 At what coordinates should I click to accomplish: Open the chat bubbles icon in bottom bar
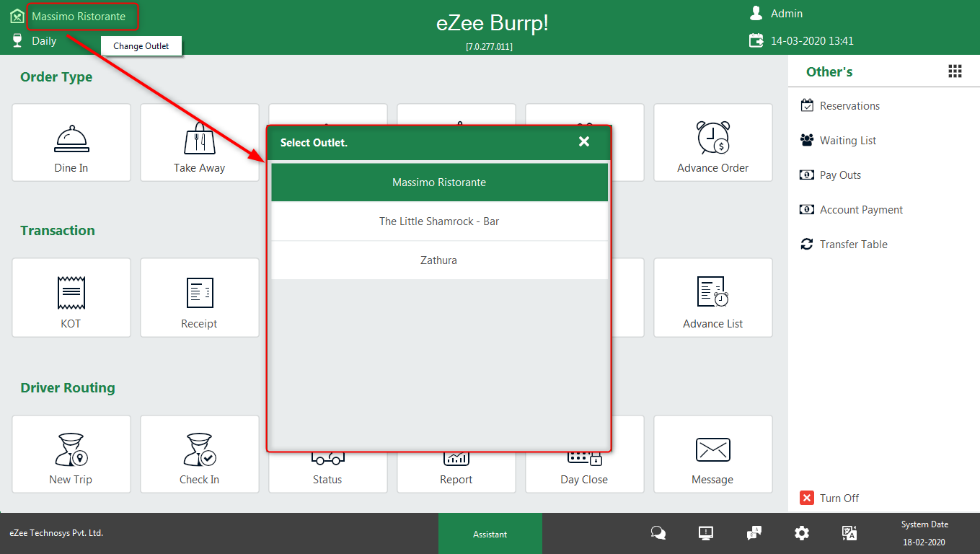pyautogui.click(x=658, y=533)
